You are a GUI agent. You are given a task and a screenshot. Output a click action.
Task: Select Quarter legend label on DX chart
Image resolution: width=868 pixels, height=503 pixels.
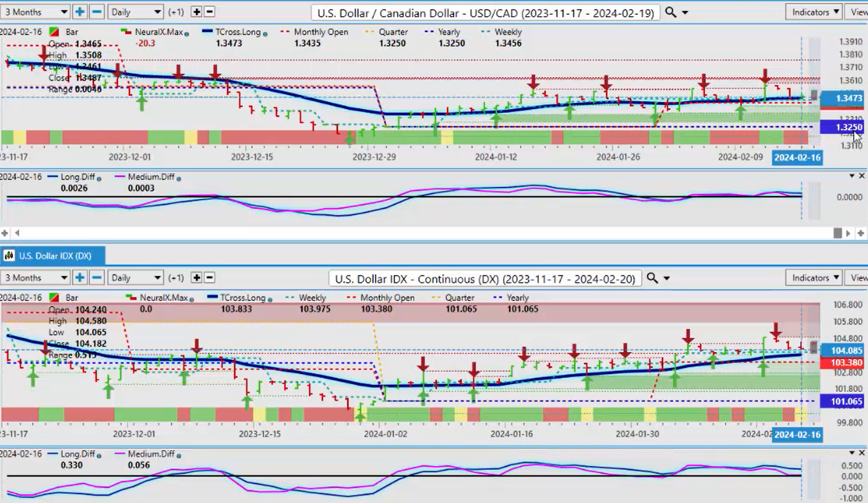click(460, 297)
